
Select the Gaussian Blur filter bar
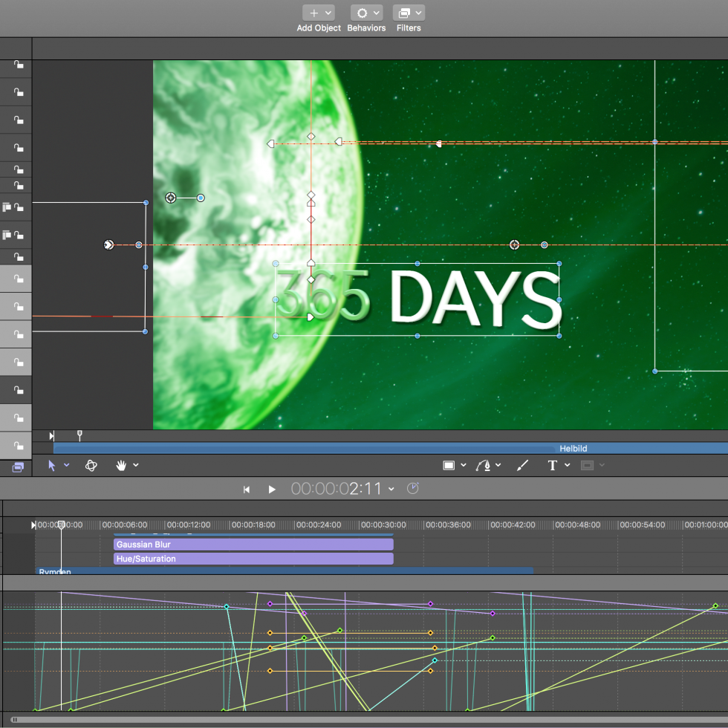[253, 544]
